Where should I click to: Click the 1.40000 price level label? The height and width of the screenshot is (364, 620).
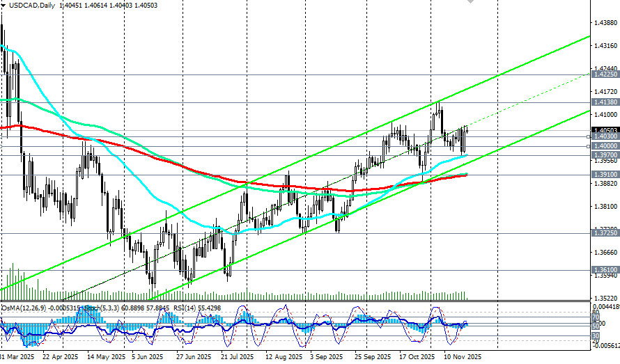click(x=605, y=146)
